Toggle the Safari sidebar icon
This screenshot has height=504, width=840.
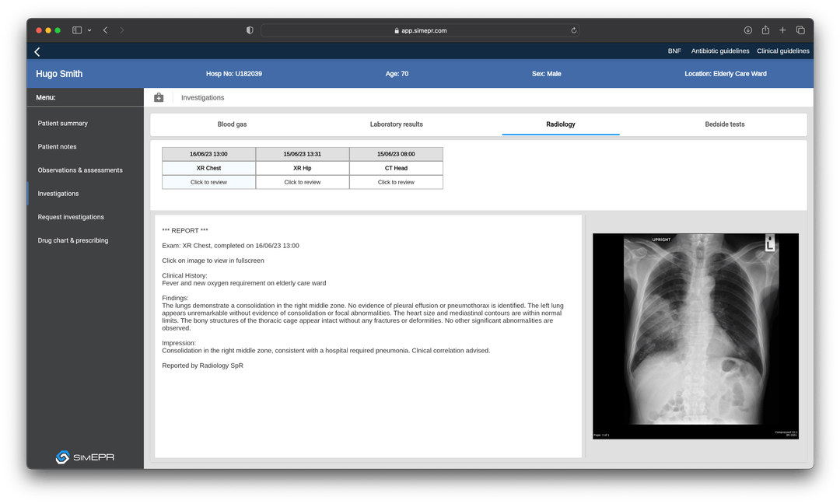(77, 30)
